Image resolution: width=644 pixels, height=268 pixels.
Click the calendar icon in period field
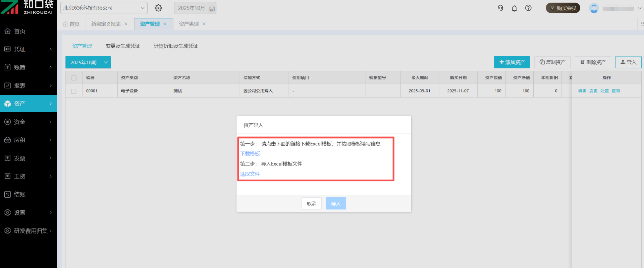[212, 9]
